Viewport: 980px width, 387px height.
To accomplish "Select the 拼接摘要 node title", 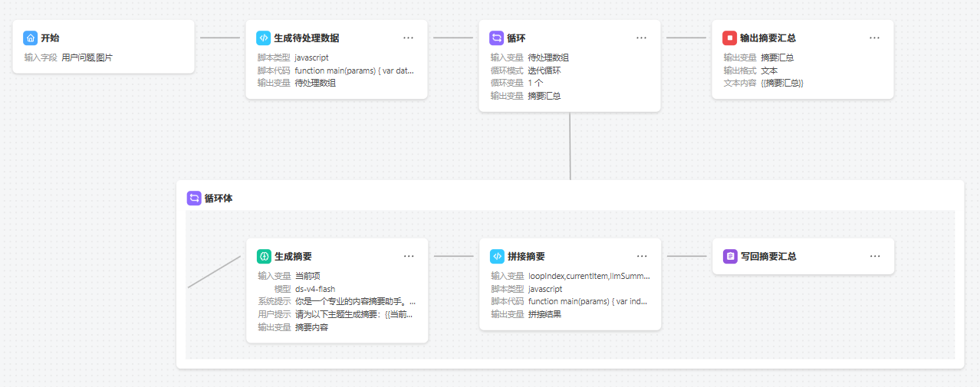I will 526,256.
